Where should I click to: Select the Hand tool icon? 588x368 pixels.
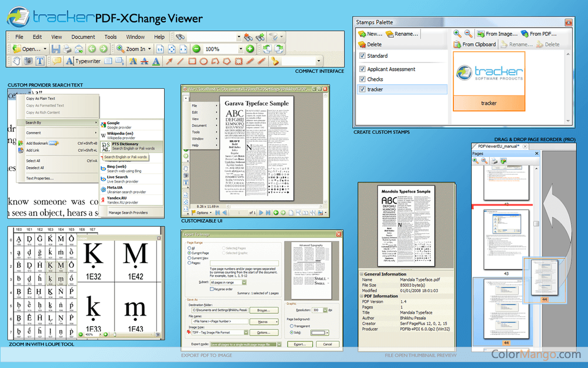coord(16,61)
